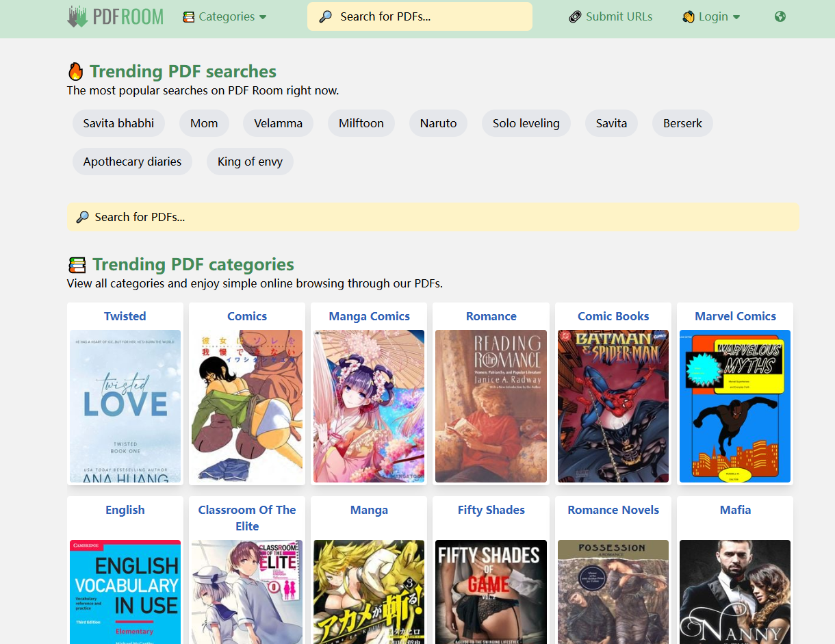Click the Comics category cover image

pos(247,407)
